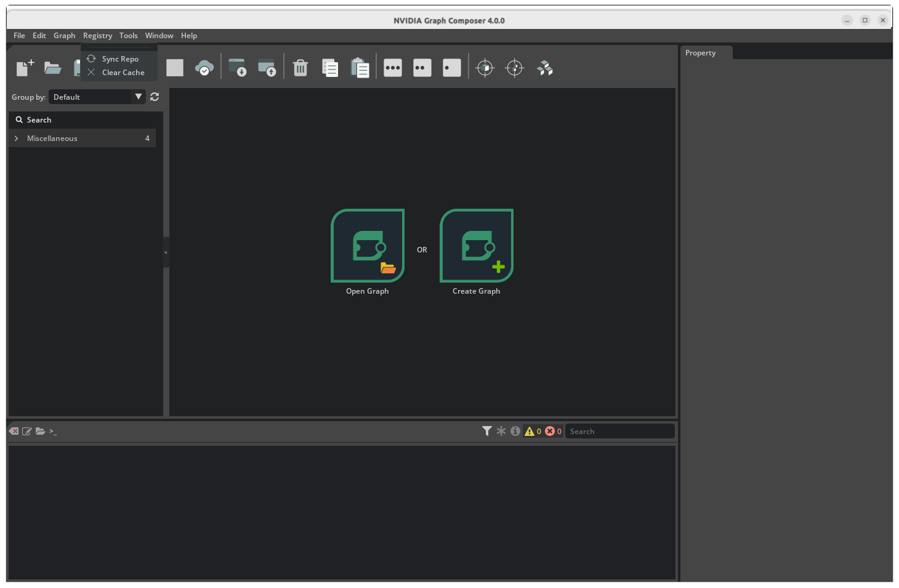The width and height of the screenshot is (899, 588).
Task: Open the extensions manager icon in the toolbar
Action: click(544, 68)
